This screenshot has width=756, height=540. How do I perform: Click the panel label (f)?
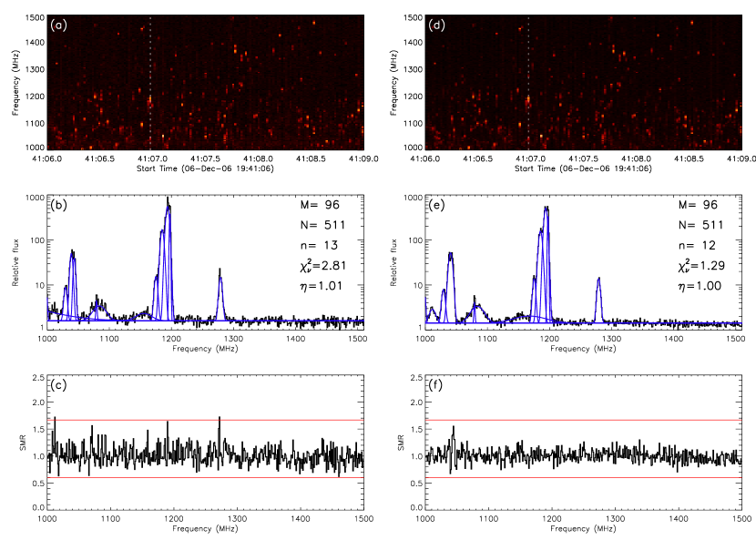(436, 385)
